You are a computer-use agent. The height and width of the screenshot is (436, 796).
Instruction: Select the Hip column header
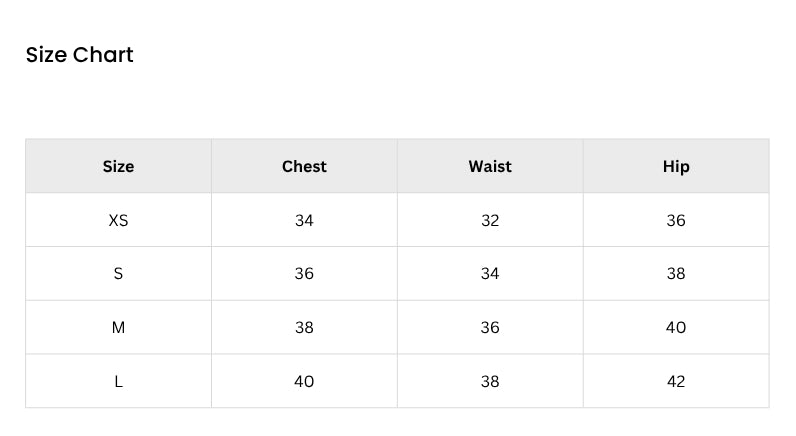[x=676, y=166]
